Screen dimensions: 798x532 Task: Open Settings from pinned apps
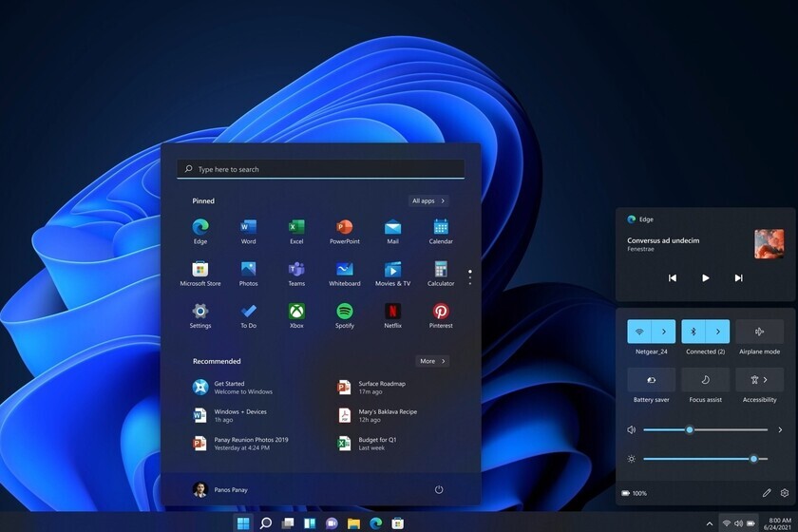click(200, 315)
